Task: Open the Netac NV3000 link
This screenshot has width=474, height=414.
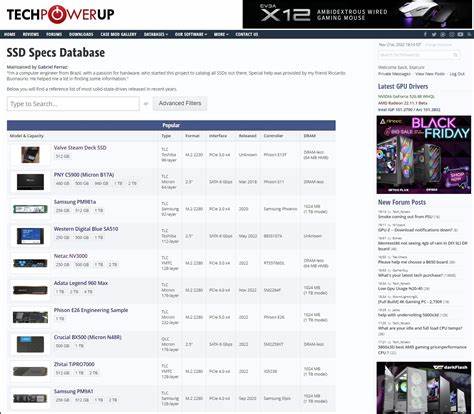Action: click(x=71, y=256)
